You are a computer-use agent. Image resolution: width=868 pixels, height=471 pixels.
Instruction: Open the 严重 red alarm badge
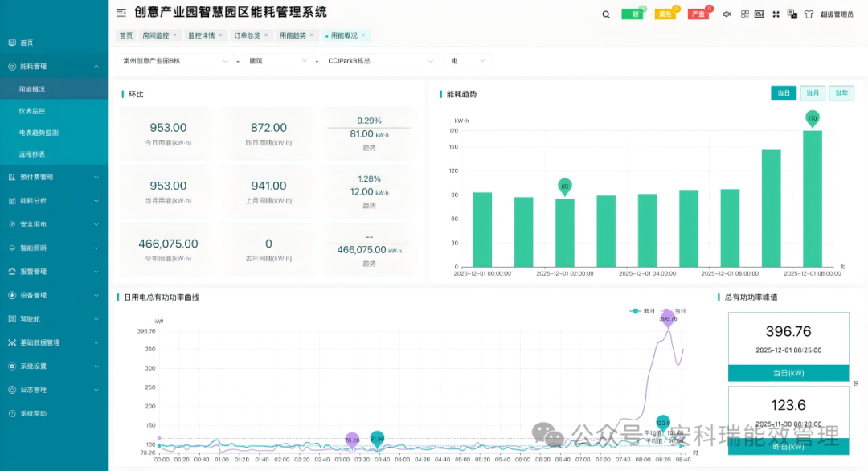[698, 14]
